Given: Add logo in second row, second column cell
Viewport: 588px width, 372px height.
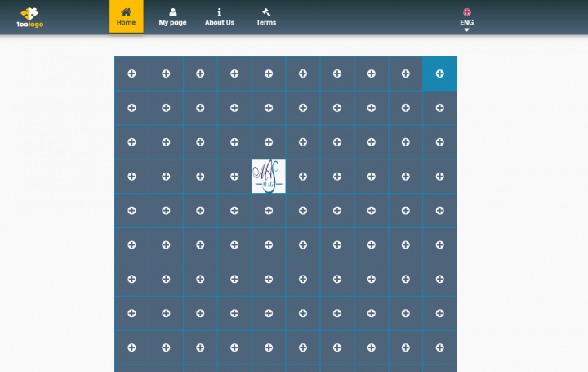Looking at the screenshot, I should click(166, 108).
